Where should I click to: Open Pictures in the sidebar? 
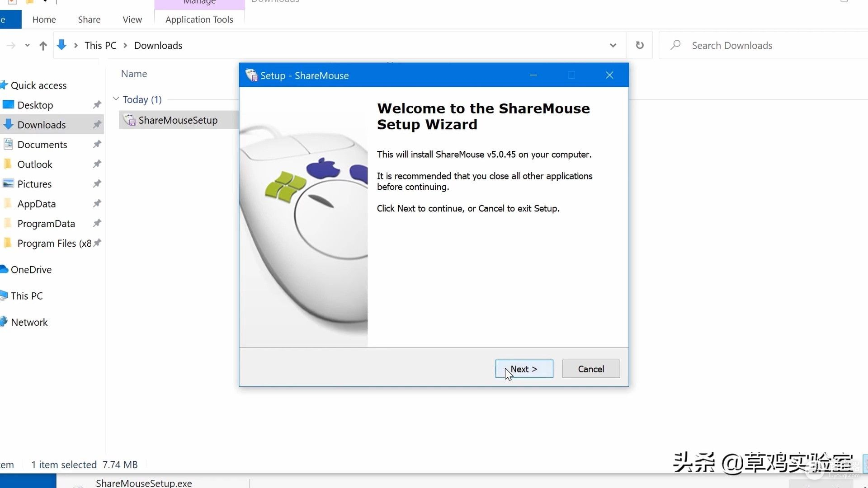(34, 184)
